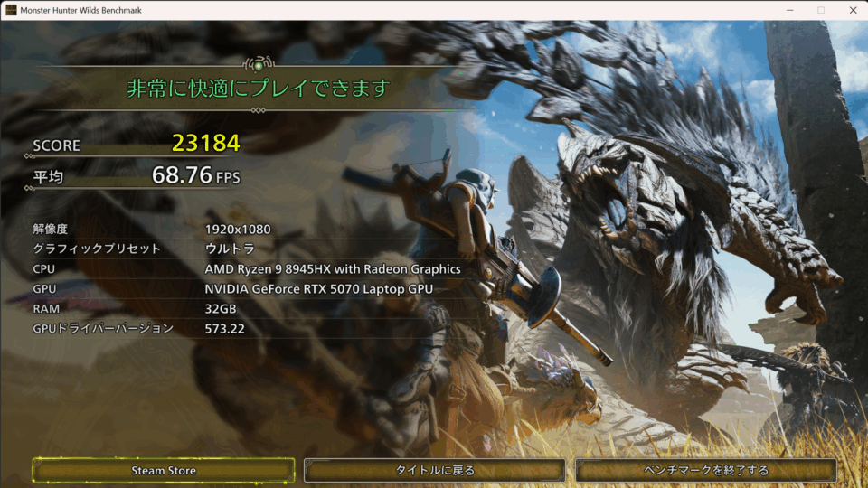Click the AMD Ryzen 9 8945HX CPU entry
The width and height of the screenshot is (868, 488).
(333, 268)
